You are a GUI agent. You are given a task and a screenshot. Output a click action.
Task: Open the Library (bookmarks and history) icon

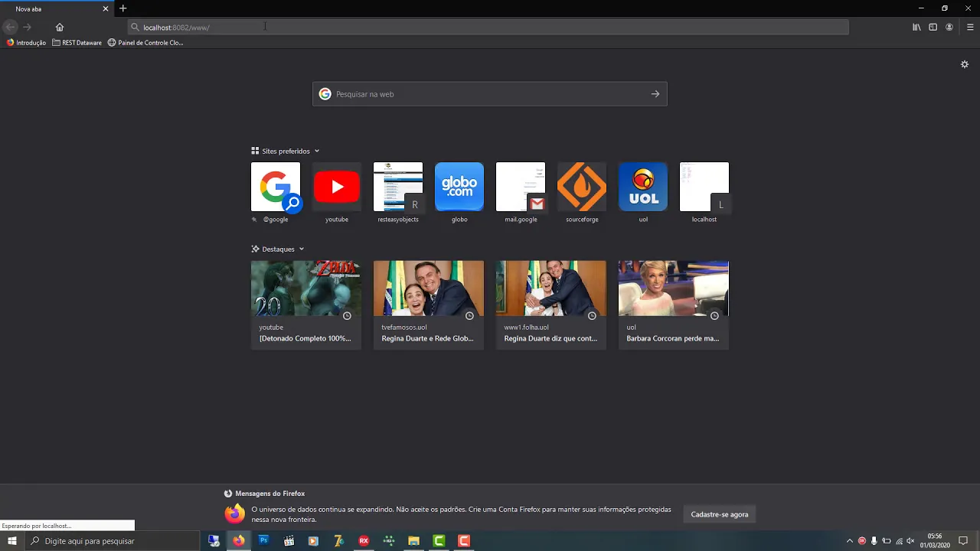click(916, 27)
